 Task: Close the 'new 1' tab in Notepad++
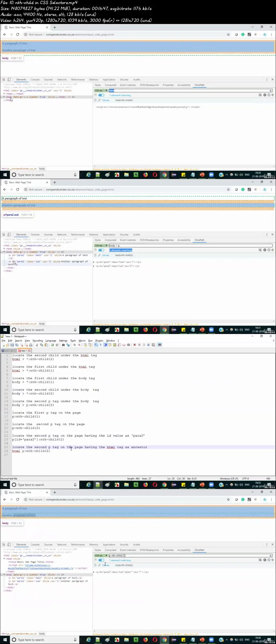pos(29,351)
